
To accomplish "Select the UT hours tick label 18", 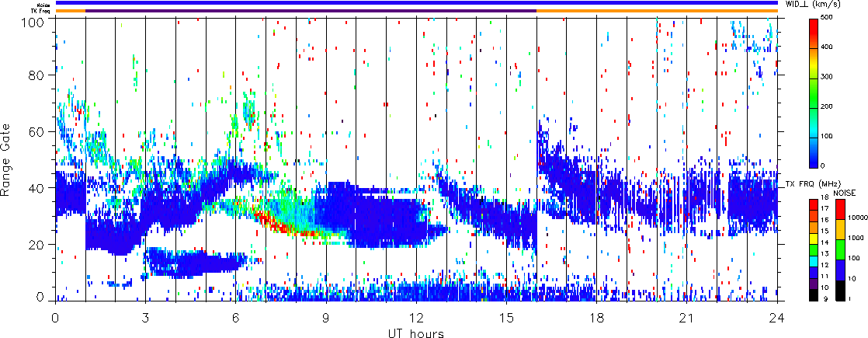I will (x=597, y=319).
